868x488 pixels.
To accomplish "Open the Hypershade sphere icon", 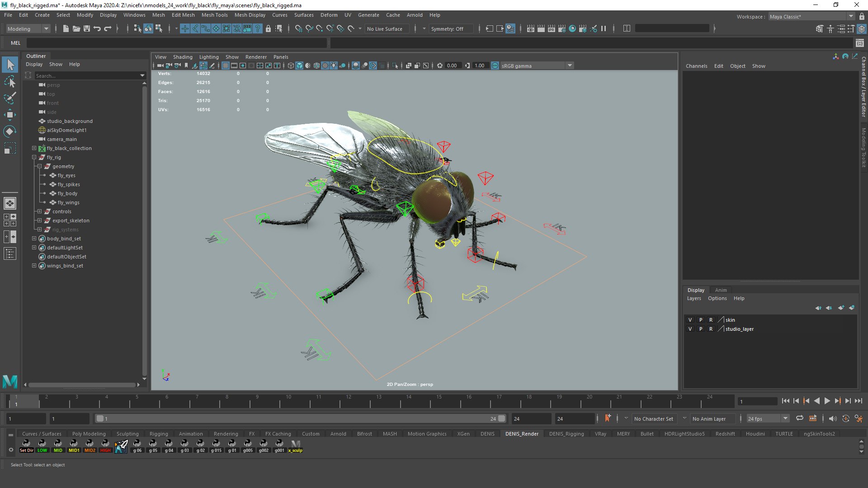I will [x=572, y=28].
